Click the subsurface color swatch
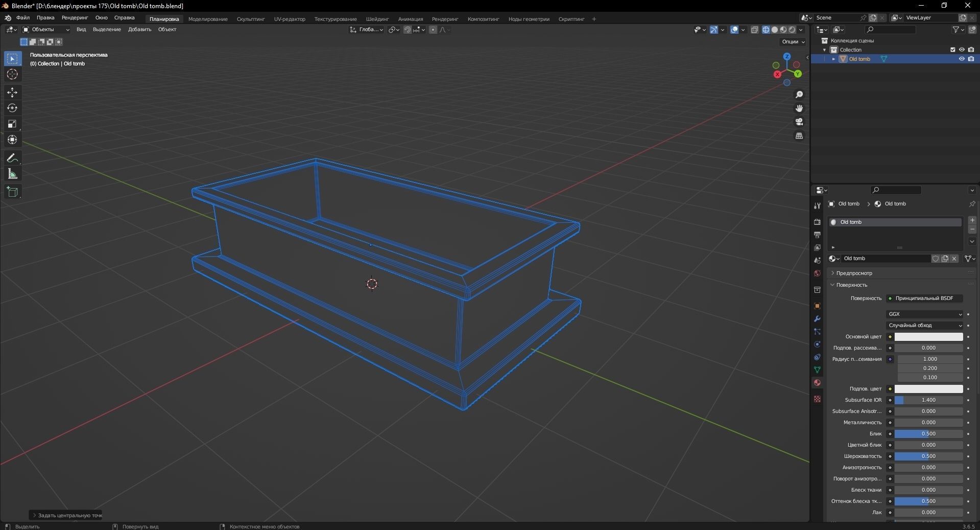 [928, 389]
